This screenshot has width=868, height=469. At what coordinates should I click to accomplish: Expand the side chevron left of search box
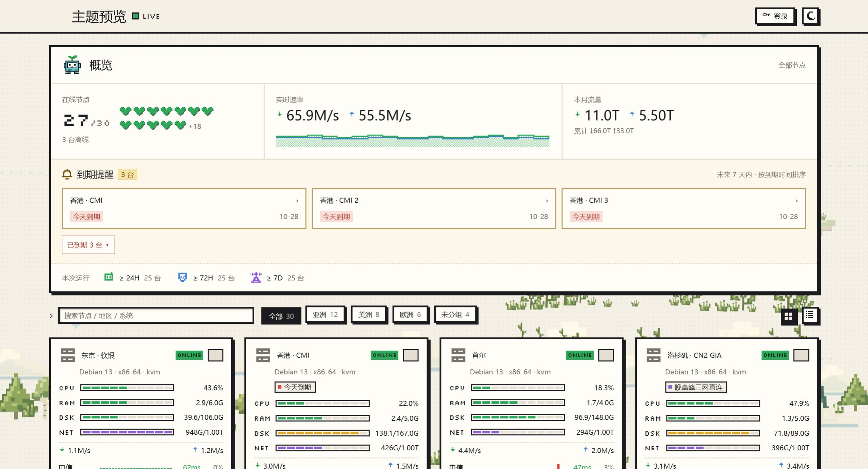click(x=51, y=316)
